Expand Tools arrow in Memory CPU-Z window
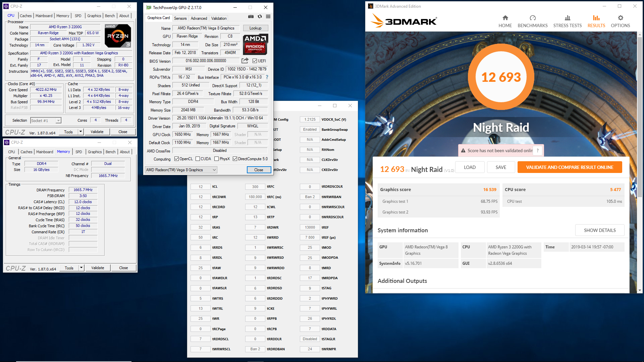 click(81, 268)
